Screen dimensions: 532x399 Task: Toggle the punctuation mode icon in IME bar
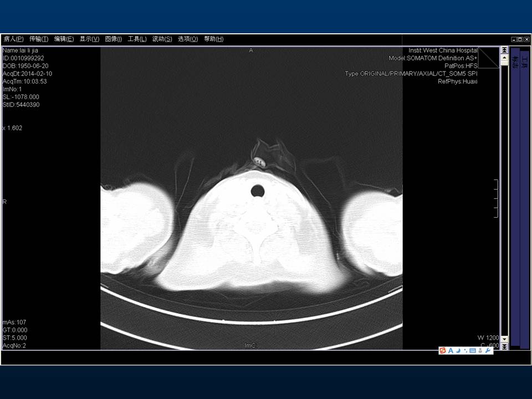pyautogui.click(x=465, y=351)
